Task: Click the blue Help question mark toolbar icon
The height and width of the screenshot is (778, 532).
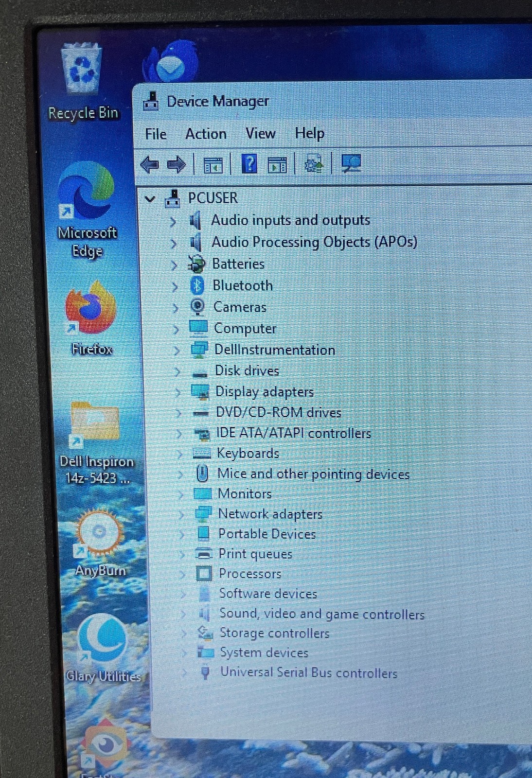Action: tap(249, 164)
